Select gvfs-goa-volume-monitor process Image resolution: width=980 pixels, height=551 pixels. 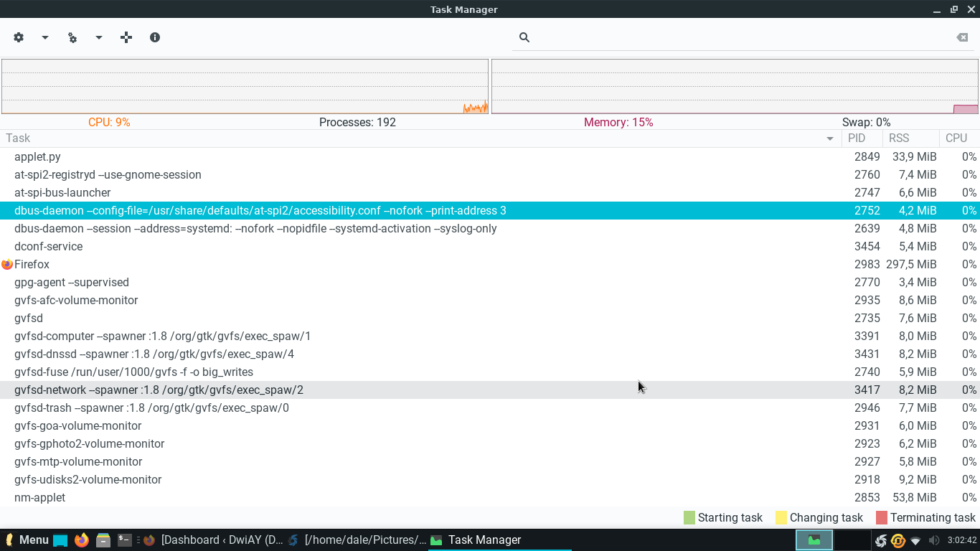pos(490,425)
